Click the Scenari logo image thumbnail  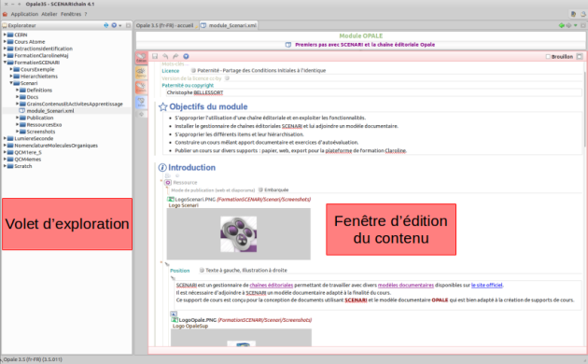tap(239, 234)
